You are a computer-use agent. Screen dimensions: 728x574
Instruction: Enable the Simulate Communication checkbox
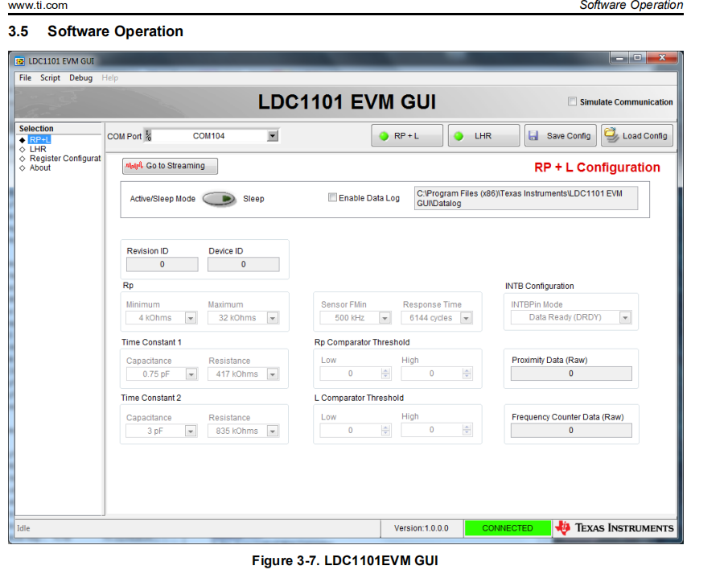point(573,101)
